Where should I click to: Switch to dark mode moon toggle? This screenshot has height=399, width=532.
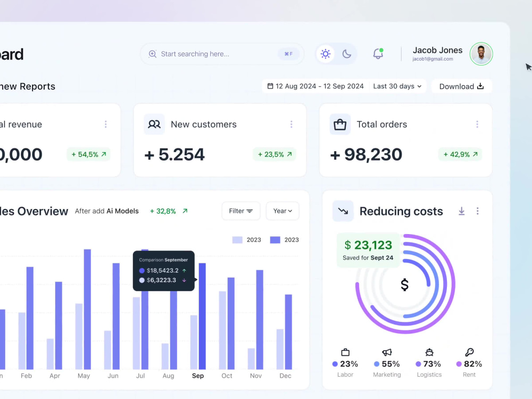346,54
